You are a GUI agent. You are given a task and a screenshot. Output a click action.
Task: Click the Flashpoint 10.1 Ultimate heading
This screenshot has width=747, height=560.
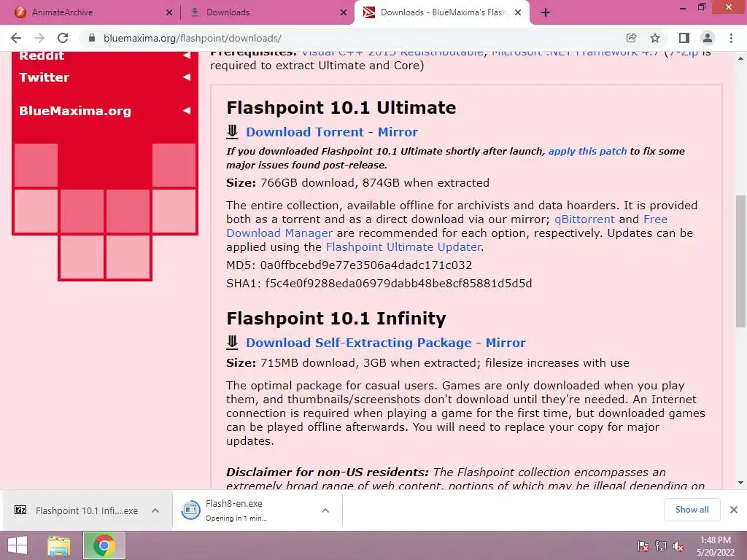point(341,108)
